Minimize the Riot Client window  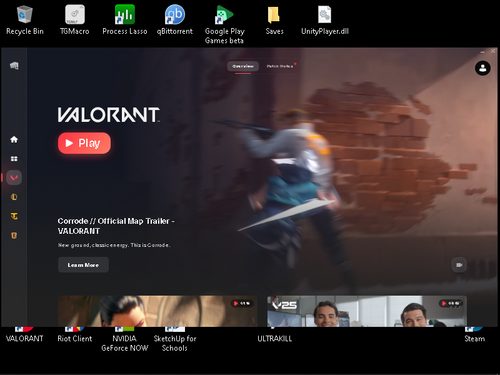[x=482, y=51]
